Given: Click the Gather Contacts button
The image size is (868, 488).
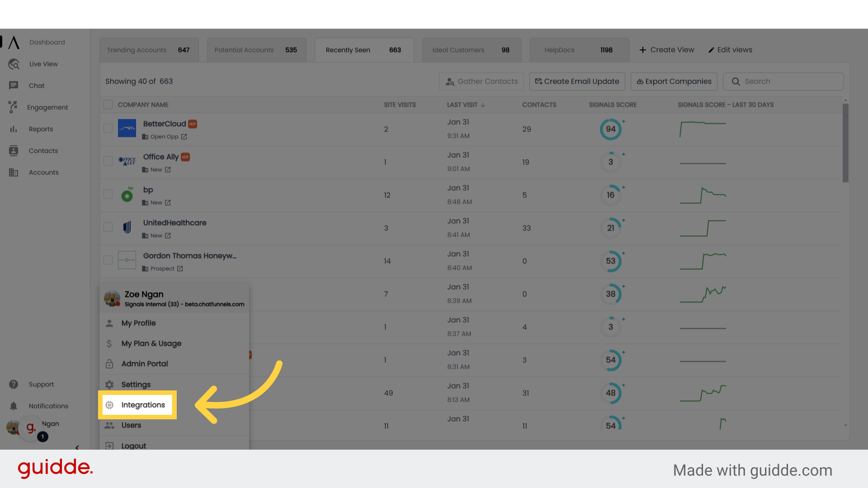Looking at the screenshot, I should [x=481, y=81].
